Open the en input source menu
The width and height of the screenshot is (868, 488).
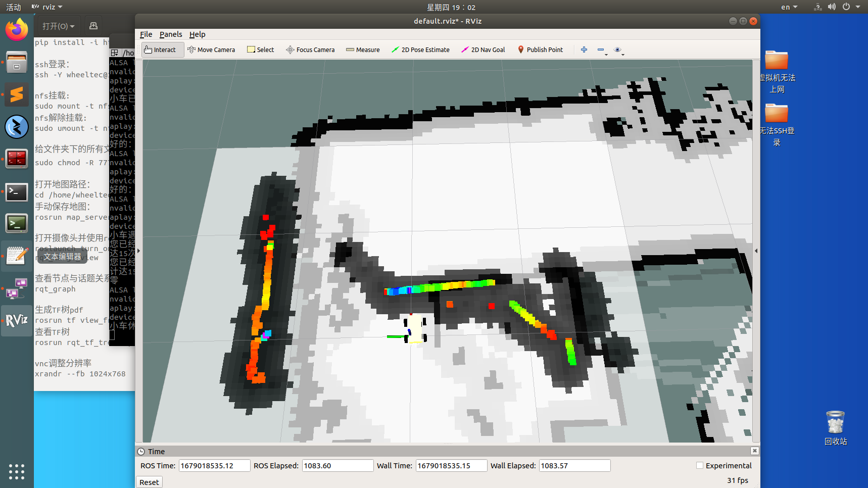pyautogui.click(x=789, y=7)
